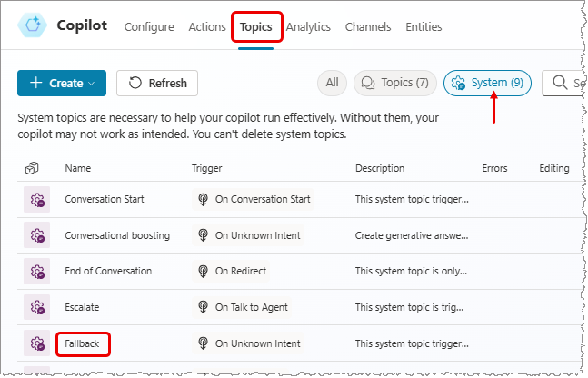Filter by System (9) pill
Screen dimensions: 588x378
tap(487, 84)
